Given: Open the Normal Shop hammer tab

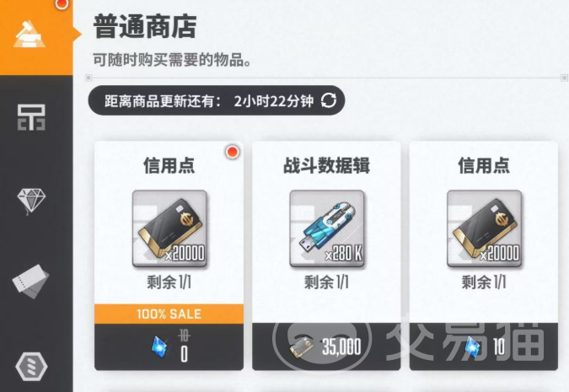Looking at the screenshot, I should coord(35,36).
